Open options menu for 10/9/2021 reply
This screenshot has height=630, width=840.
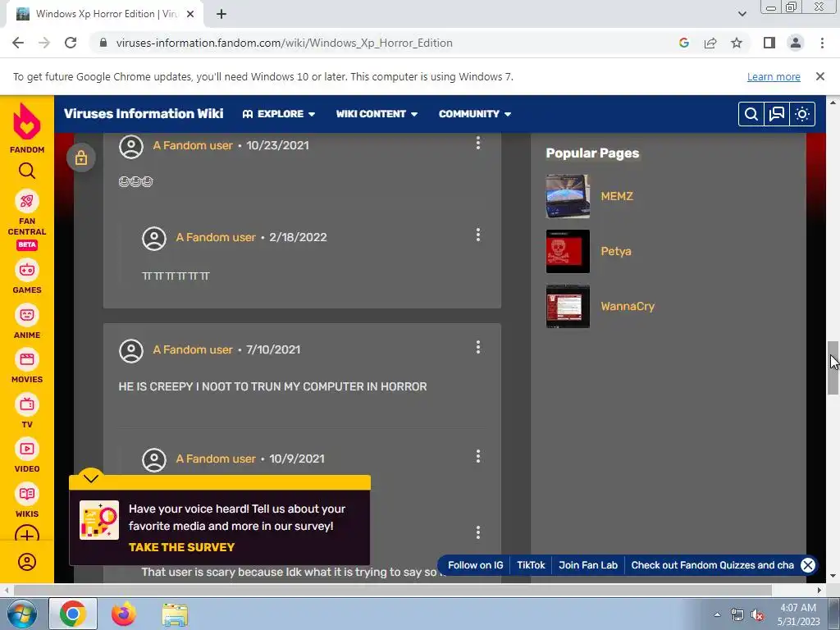tap(478, 456)
